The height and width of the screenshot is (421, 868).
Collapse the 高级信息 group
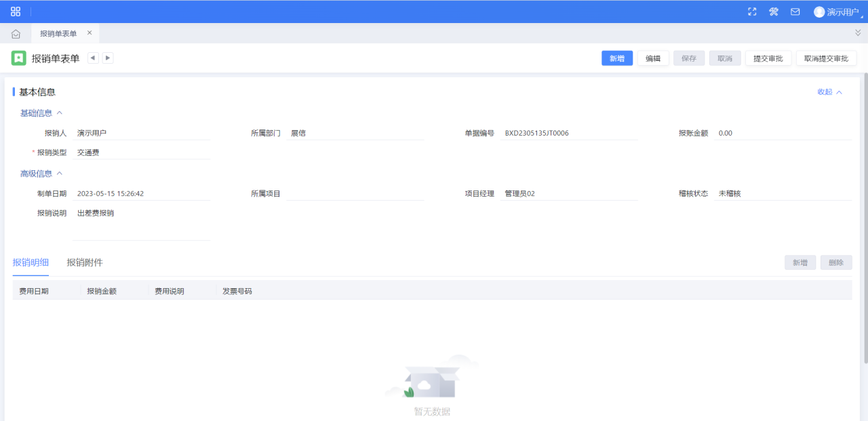(x=41, y=174)
